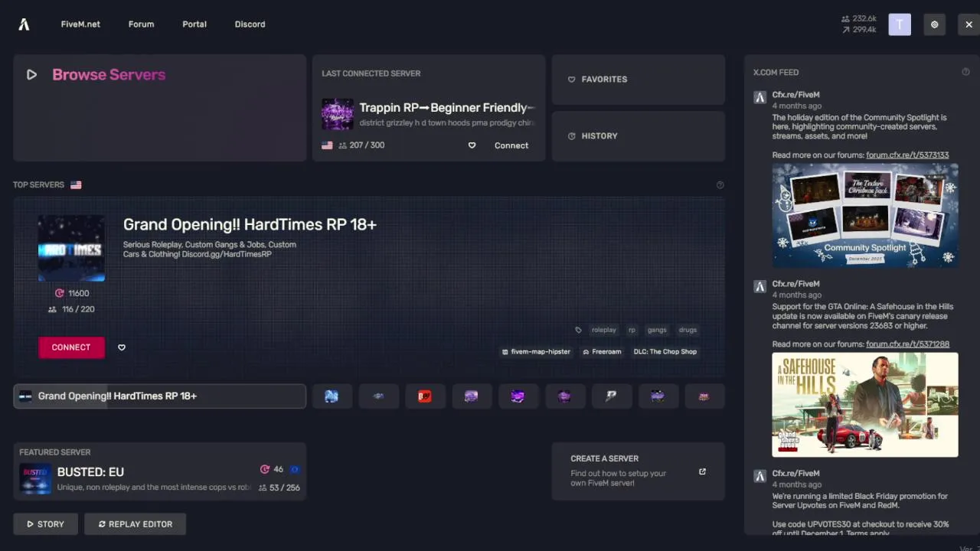Click the Trappin RP server thumbnail
The height and width of the screenshot is (551, 980).
point(338,114)
